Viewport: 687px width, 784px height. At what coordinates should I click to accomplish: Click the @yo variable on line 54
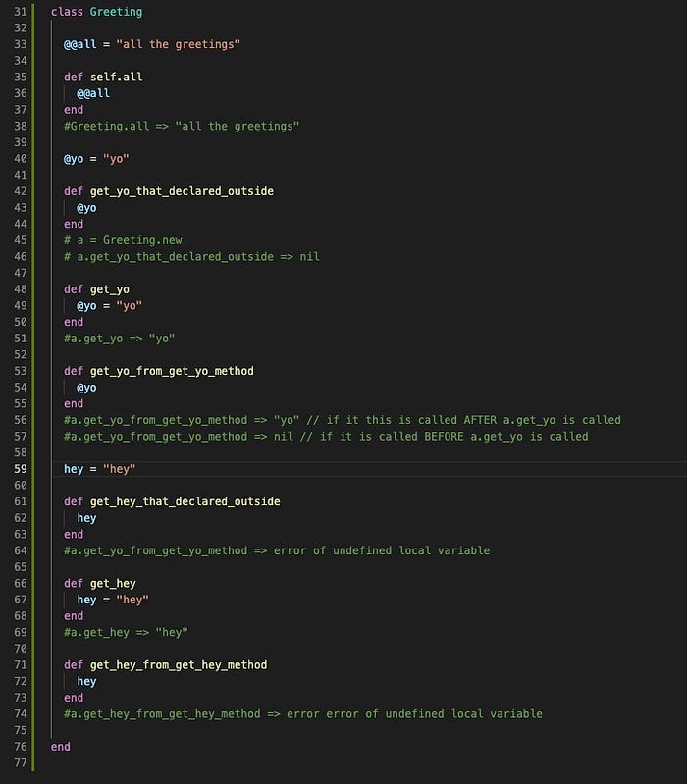point(86,388)
